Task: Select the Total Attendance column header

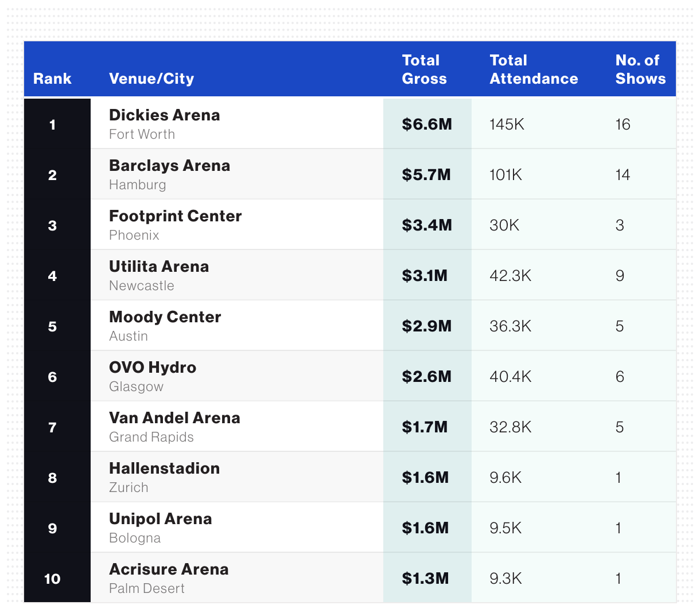Action: [534, 69]
